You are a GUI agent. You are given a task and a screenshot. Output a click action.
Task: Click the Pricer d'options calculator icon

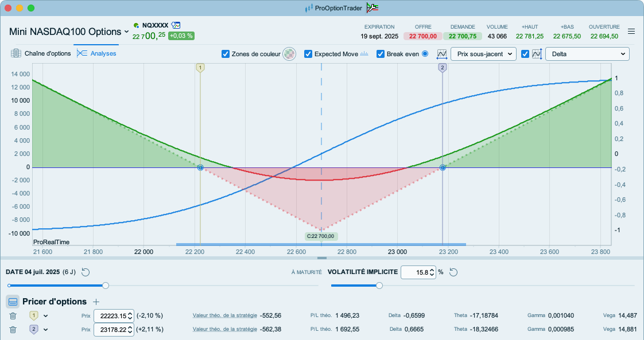(x=13, y=302)
